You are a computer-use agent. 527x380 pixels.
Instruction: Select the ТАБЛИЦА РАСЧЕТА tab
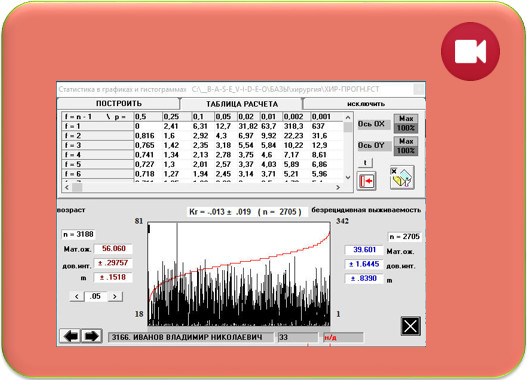[x=242, y=104]
